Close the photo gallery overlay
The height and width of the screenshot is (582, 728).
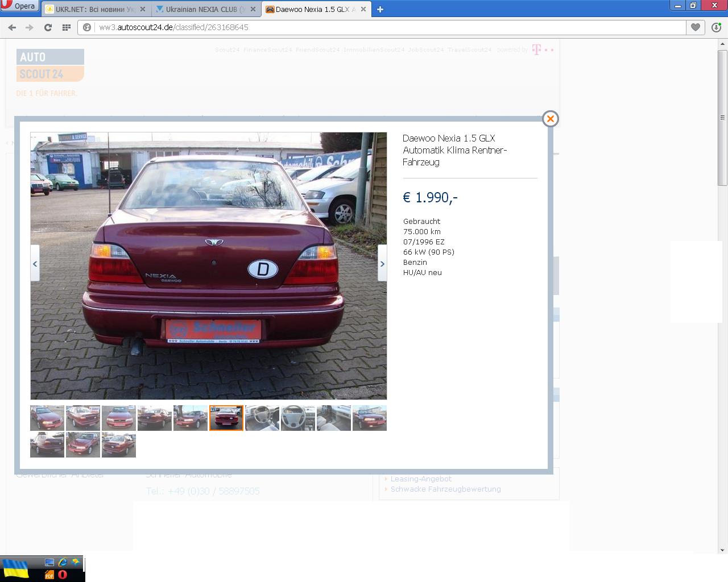(x=550, y=119)
